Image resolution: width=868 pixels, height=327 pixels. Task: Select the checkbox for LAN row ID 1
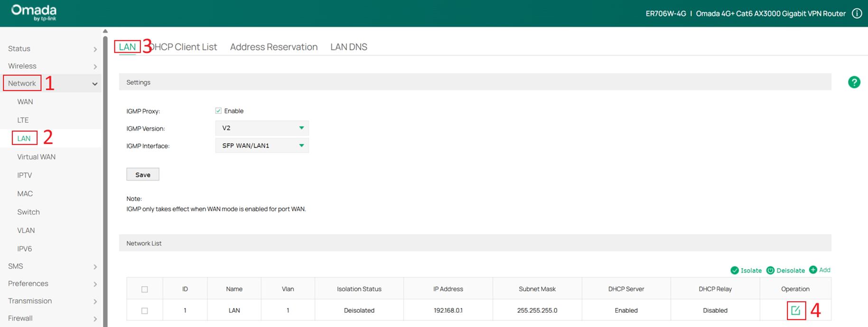pos(145,311)
